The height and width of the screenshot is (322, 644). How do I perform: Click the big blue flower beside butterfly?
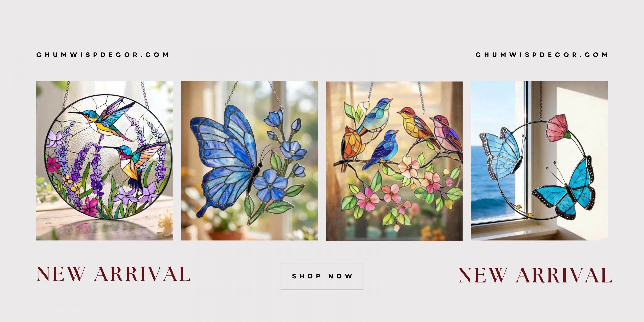tap(270, 185)
